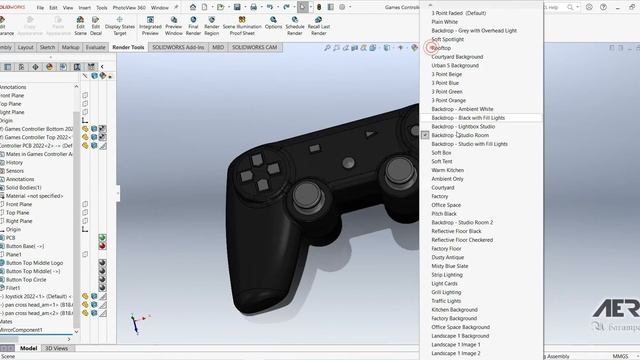Click green appearance icon beside PCB
640x360 pixels.
click(102, 238)
